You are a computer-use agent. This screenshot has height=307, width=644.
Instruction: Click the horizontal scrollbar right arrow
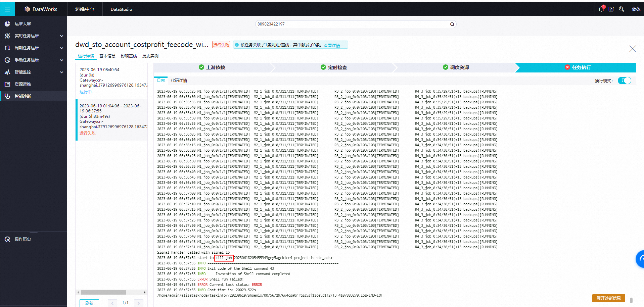145,292
